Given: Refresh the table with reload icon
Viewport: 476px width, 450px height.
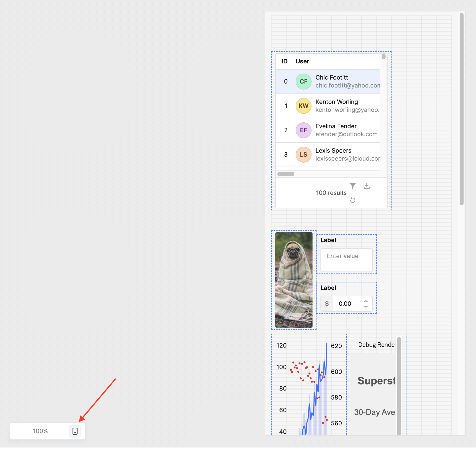Looking at the screenshot, I should tap(353, 200).
